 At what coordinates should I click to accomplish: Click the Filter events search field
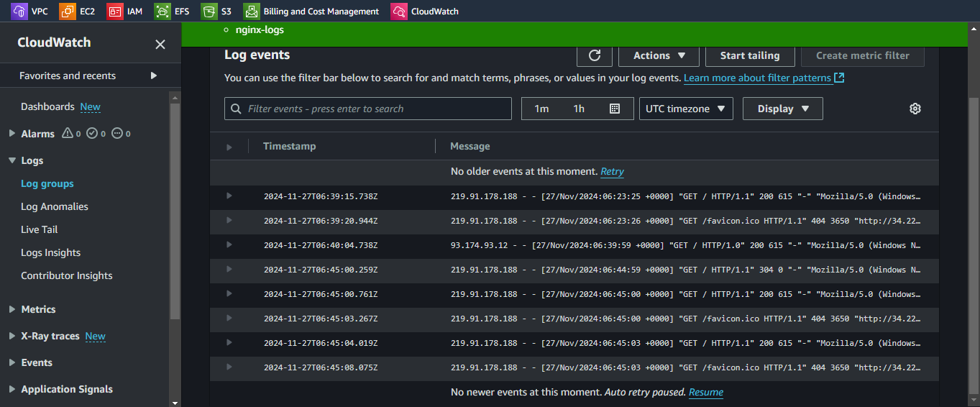pos(368,109)
